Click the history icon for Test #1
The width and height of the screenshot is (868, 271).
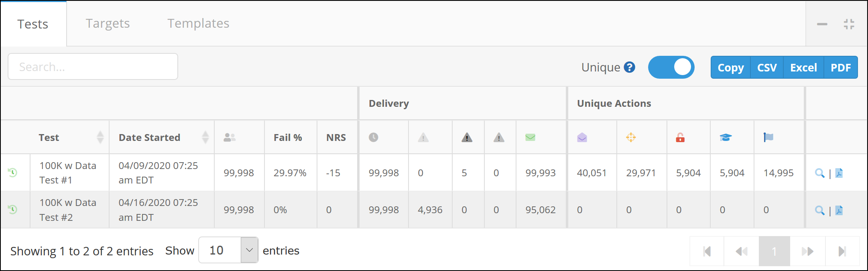[12, 173]
